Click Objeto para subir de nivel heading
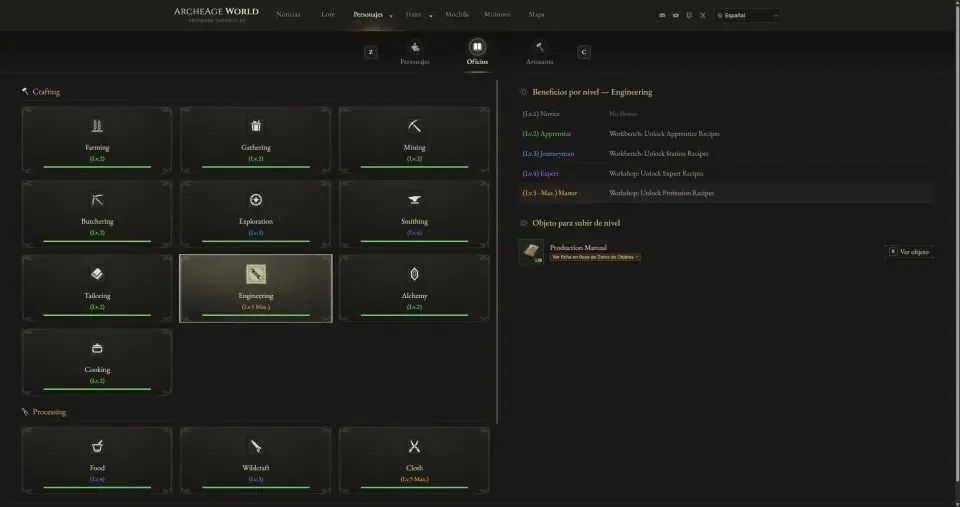 click(x=576, y=223)
